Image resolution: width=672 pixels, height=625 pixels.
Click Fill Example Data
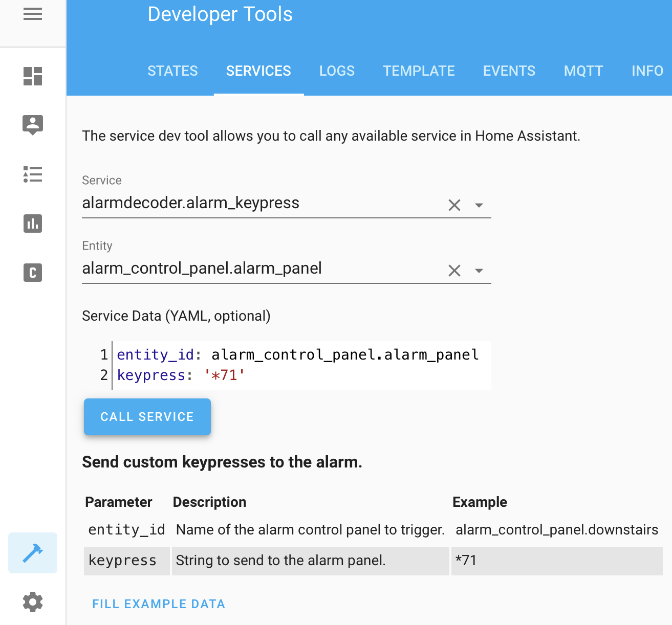coord(159,604)
